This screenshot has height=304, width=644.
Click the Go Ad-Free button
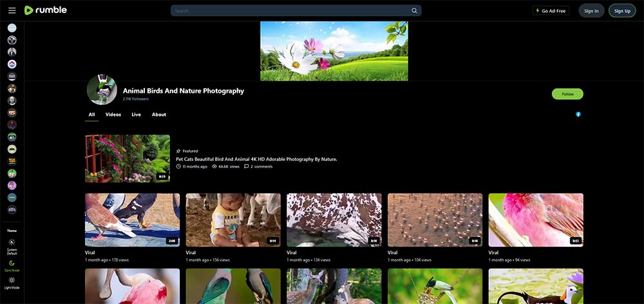click(x=551, y=11)
